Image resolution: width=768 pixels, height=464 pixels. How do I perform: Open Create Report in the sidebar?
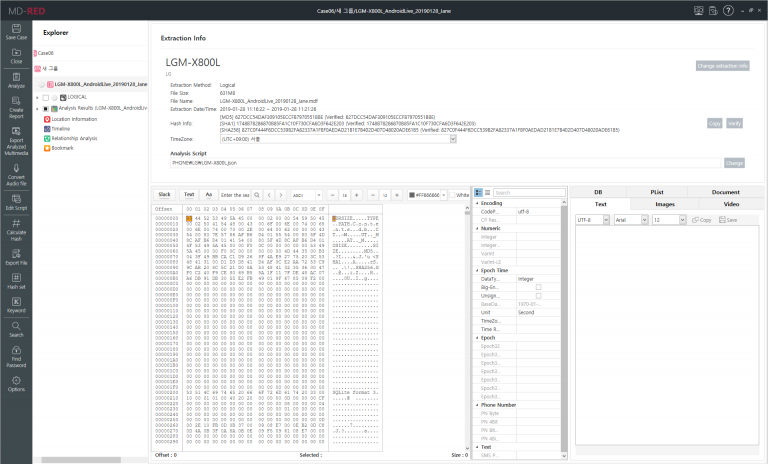(x=16, y=107)
